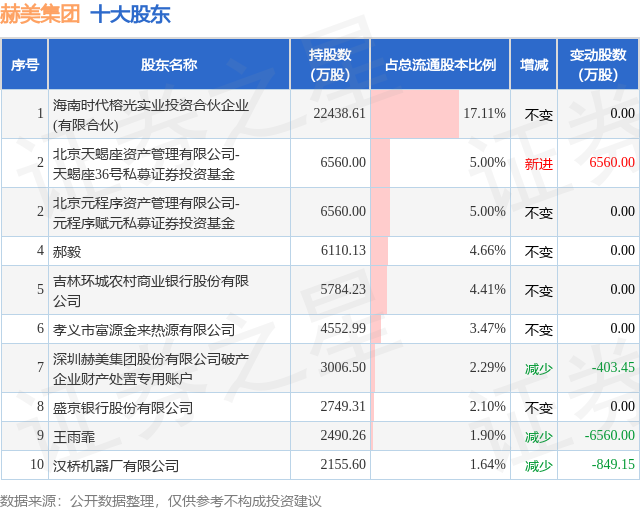This screenshot has width=640, height=510.
Task: Click shareholder 北京元程序资产管理有限公司 row name
Action: tap(146, 213)
